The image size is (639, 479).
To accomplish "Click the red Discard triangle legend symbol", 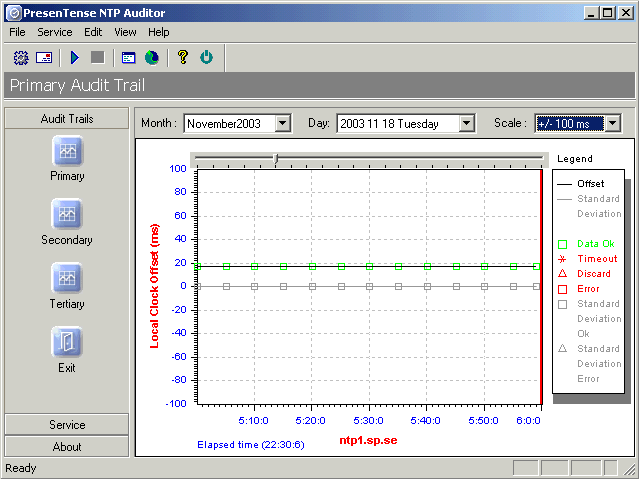I will 562,274.
